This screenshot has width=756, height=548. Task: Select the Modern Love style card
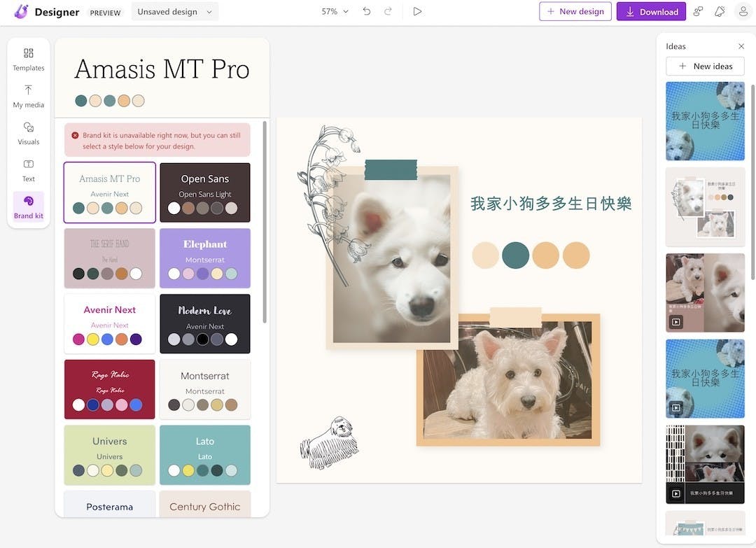pyautogui.click(x=205, y=324)
